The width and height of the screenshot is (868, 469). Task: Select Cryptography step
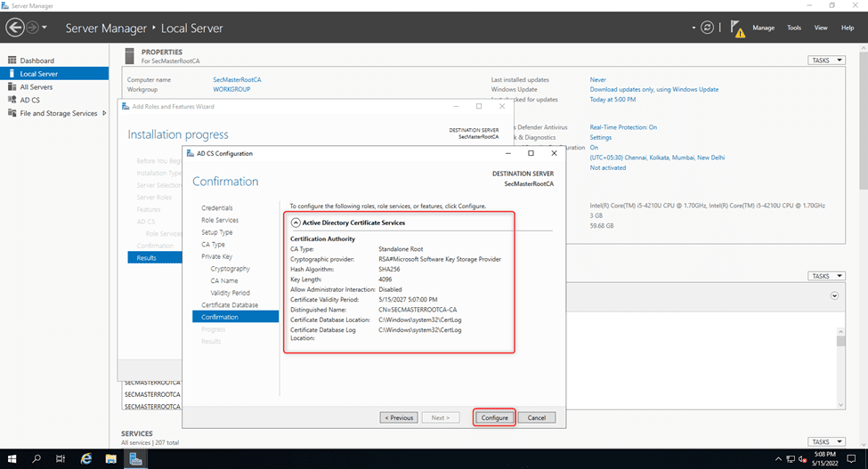(x=231, y=269)
